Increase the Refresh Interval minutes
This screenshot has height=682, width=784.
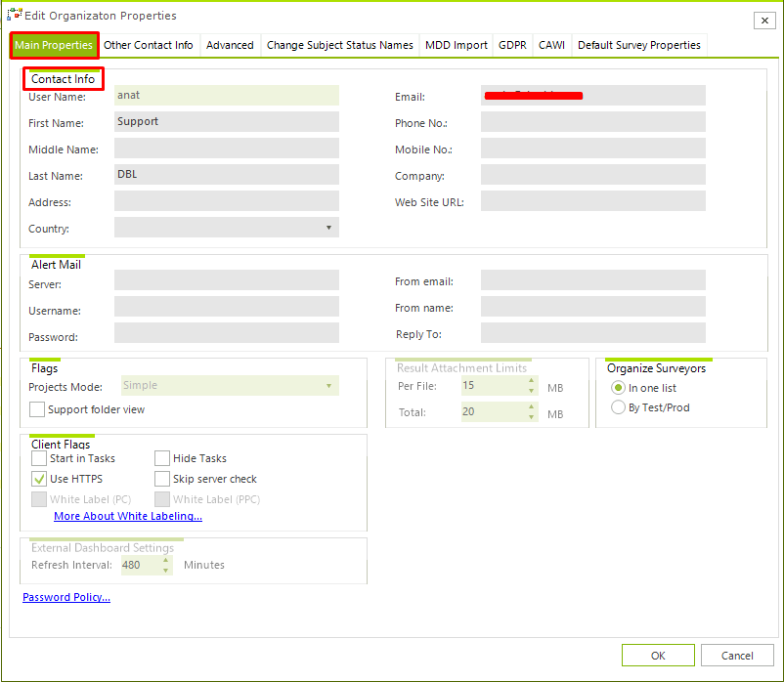[x=165, y=560]
